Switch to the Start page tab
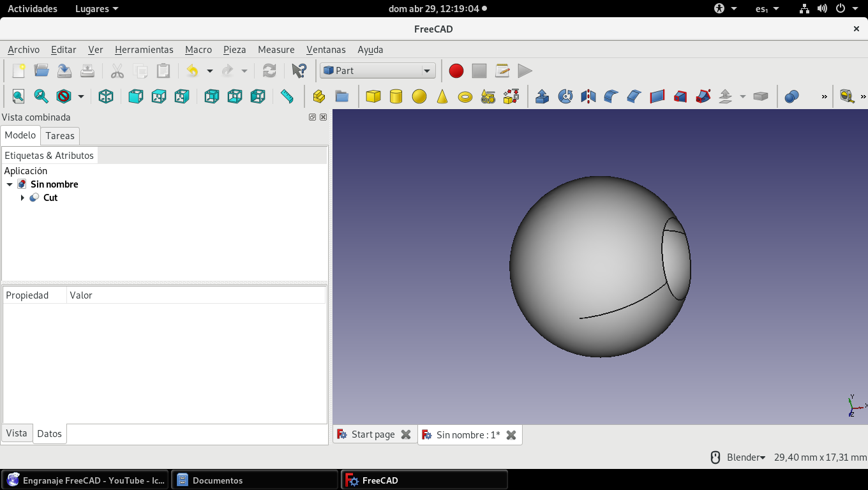The height and width of the screenshot is (490, 868). (373, 434)
